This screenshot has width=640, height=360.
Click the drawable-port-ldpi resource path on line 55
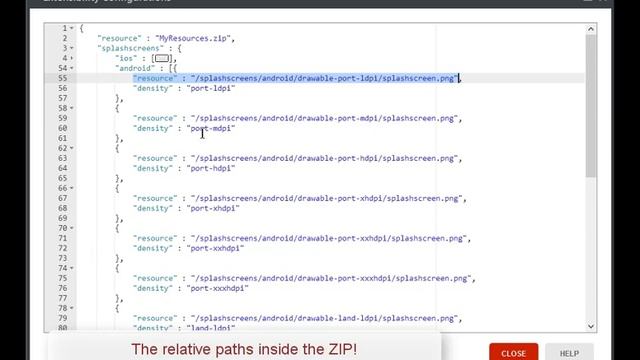(324, 78)
